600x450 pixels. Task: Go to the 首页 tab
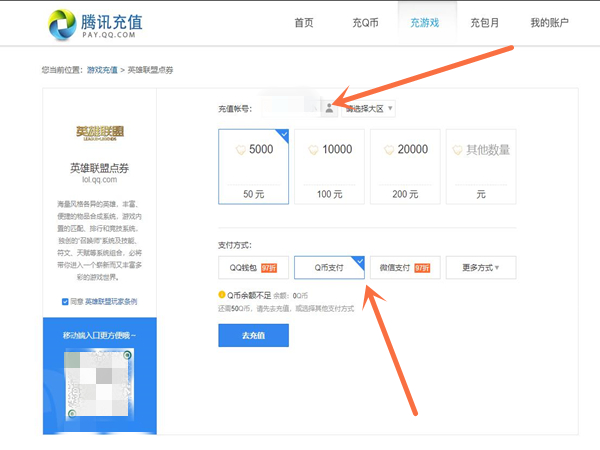(304, 22)
